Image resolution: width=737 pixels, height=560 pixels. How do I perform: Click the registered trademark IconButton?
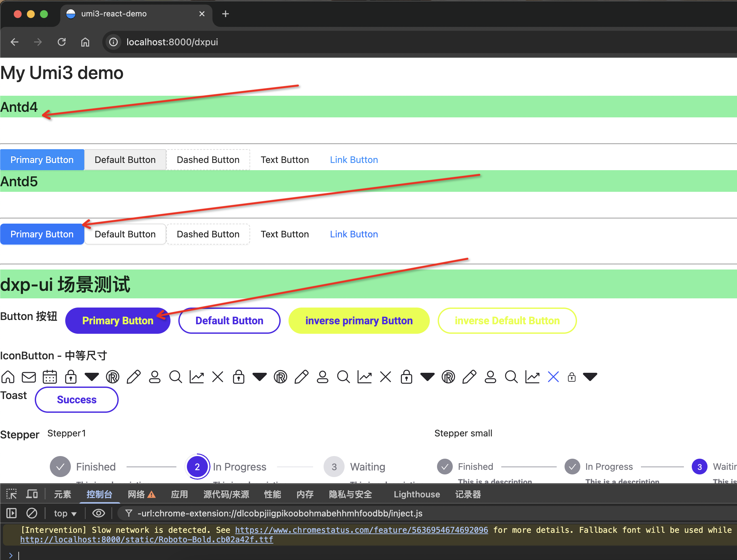pos(113,377)
